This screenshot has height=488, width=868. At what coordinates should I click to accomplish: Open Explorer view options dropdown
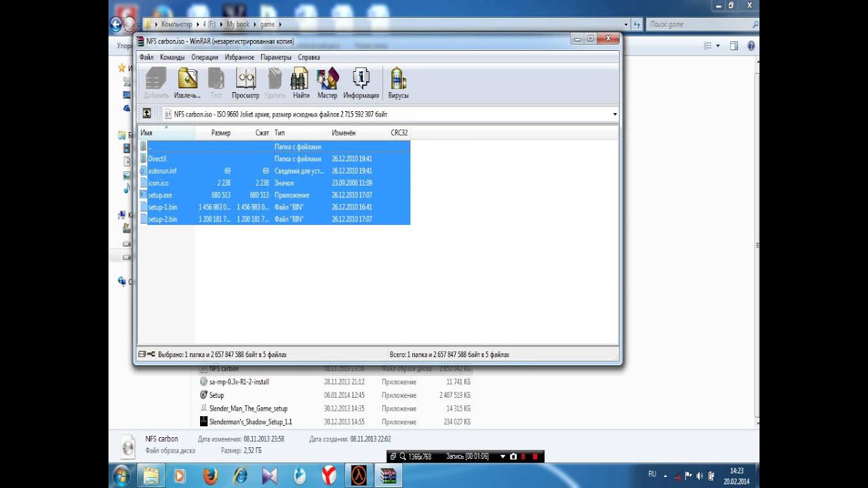(x=717, y=46)
